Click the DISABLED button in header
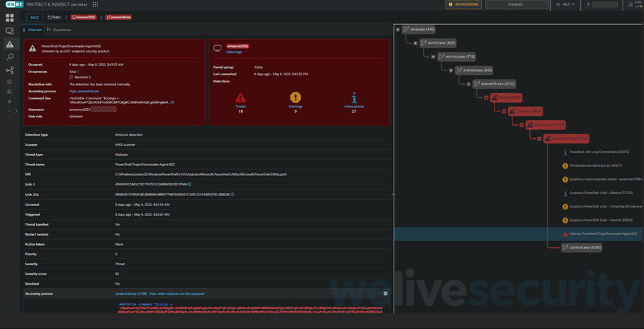Screen dimensions: 644x329 (x=517, y=5)
